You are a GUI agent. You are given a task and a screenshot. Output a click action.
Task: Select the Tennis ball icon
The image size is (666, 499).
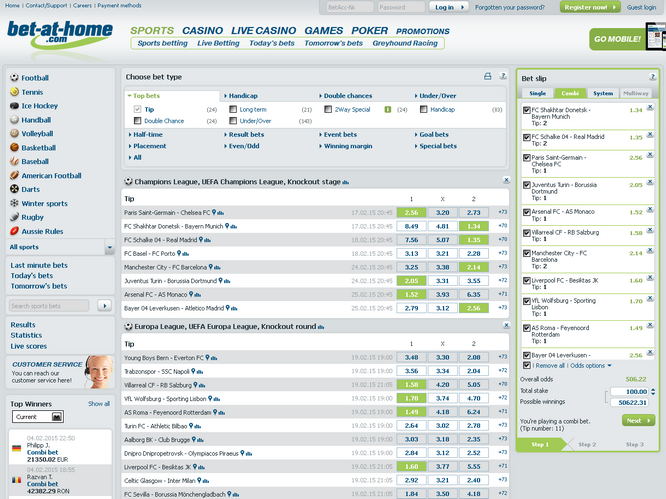[14, 92]
